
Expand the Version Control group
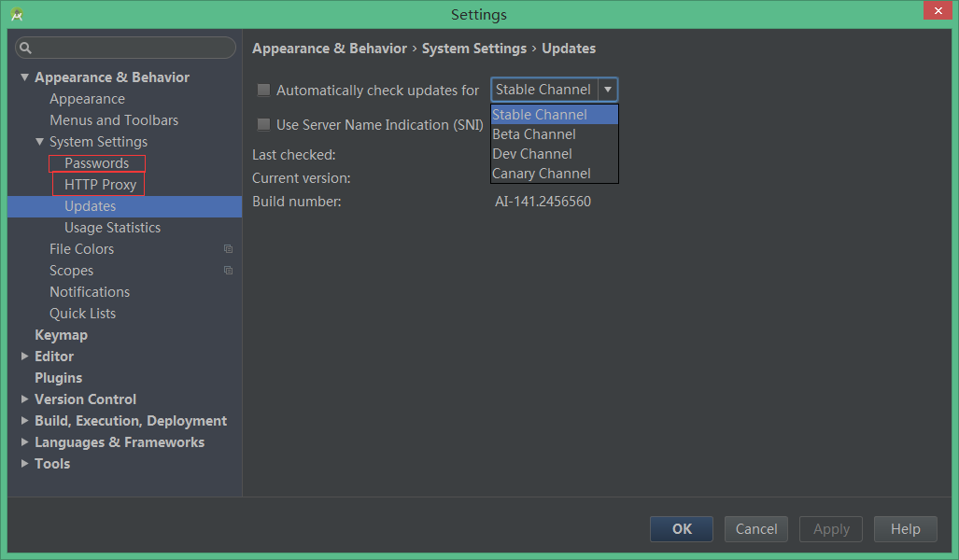point(24,399)
